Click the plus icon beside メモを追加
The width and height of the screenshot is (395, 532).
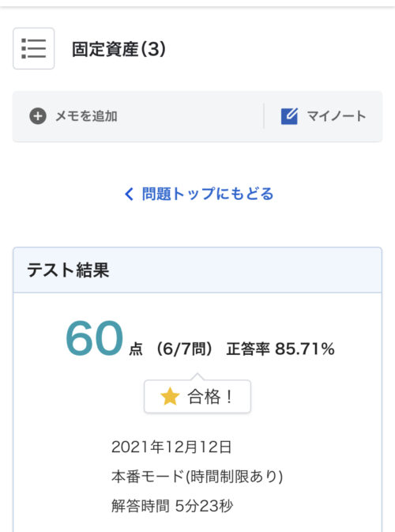(x=38, y=116)
